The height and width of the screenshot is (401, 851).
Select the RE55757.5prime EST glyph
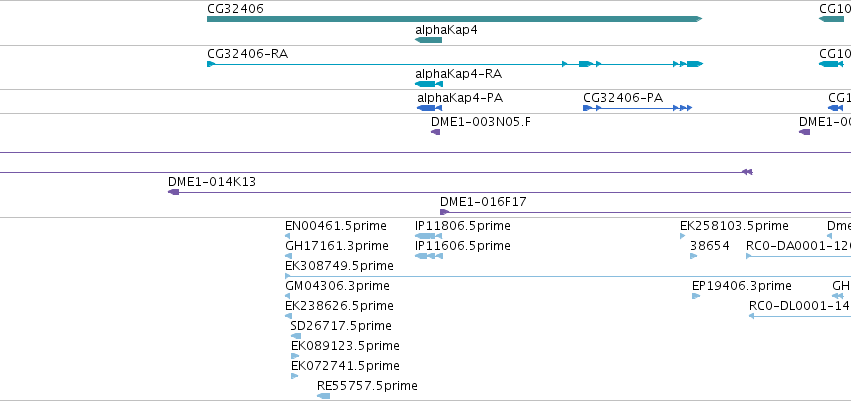tap(323, 396)
